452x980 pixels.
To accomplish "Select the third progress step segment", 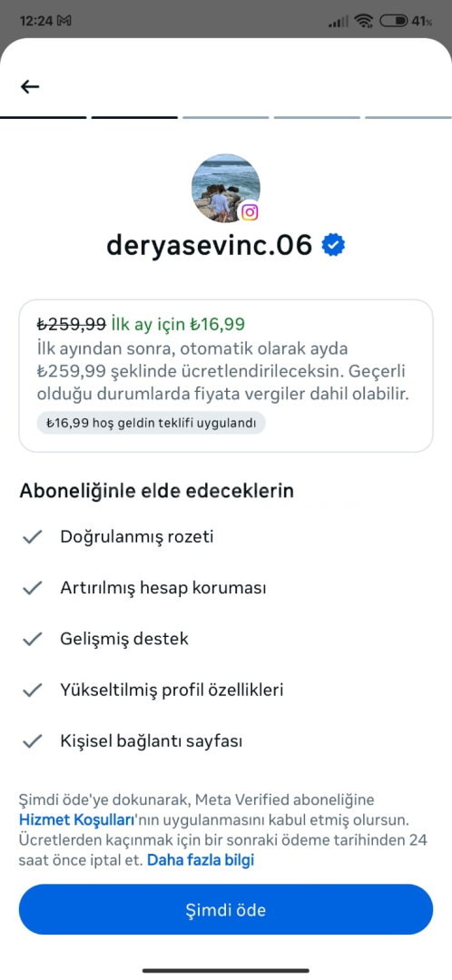I will point(226,117).
